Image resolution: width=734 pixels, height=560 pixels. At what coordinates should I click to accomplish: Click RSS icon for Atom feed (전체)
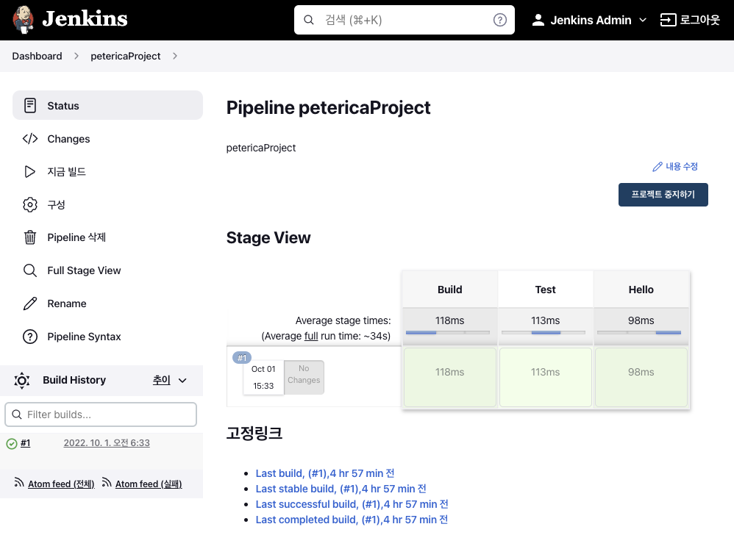18,482
